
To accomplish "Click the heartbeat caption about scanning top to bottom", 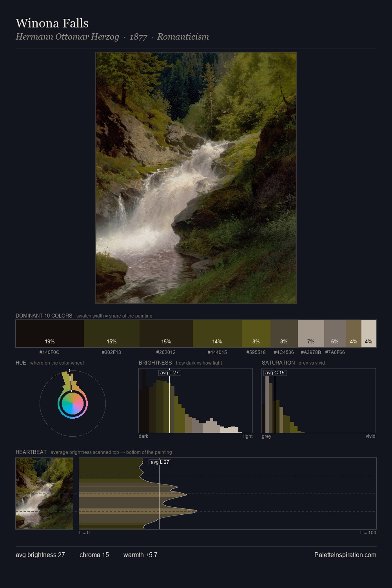I will coord(111,452).
